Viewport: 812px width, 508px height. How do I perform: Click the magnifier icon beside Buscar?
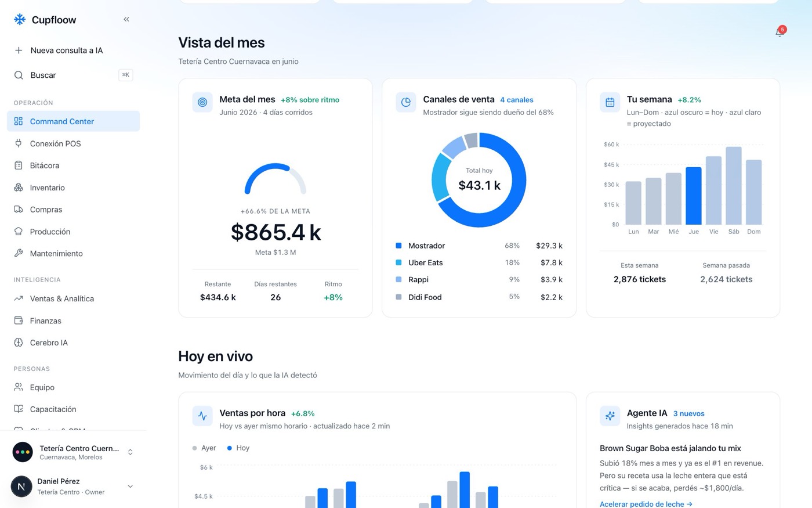[19, 75]
